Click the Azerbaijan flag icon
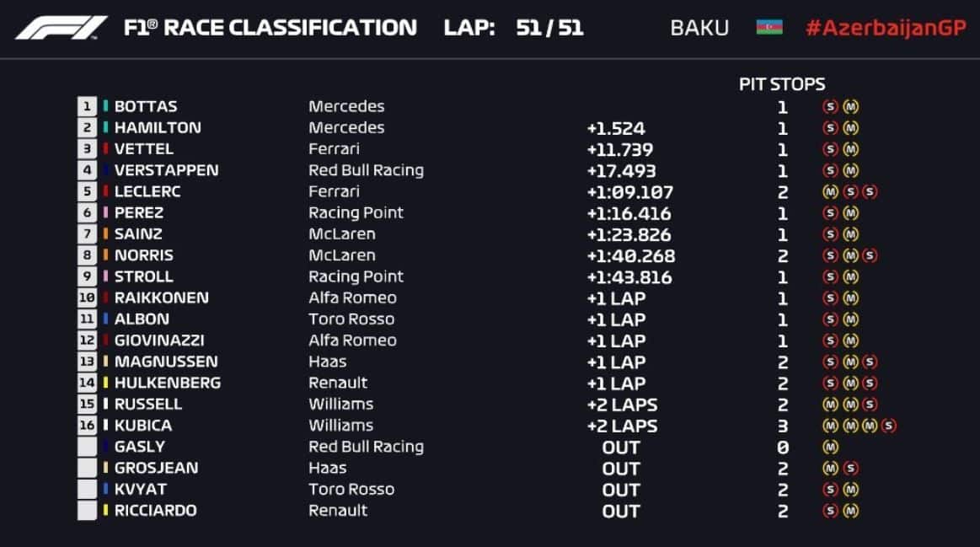This screenshot has width=980, height=547. pos(768,28)
